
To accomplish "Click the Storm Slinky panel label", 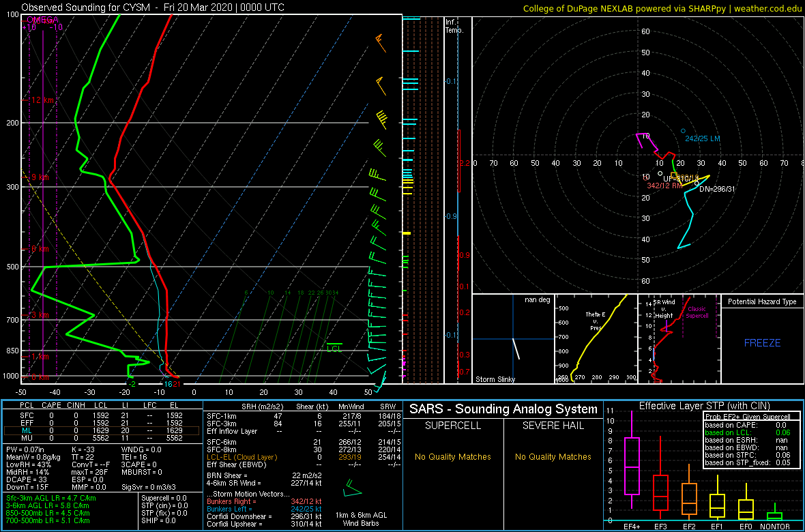I will pyautogui.click(x=495, y=379).
